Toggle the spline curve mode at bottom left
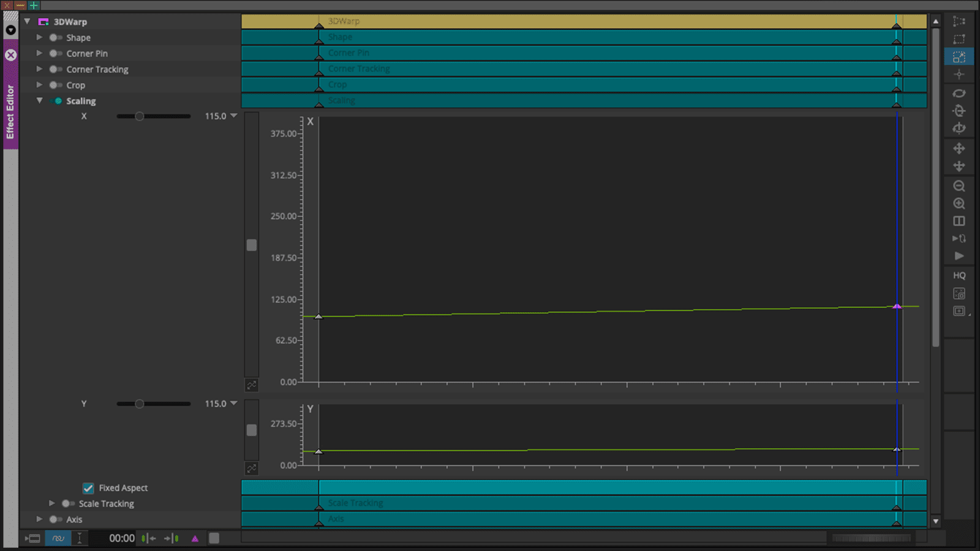 pos(58,538)
